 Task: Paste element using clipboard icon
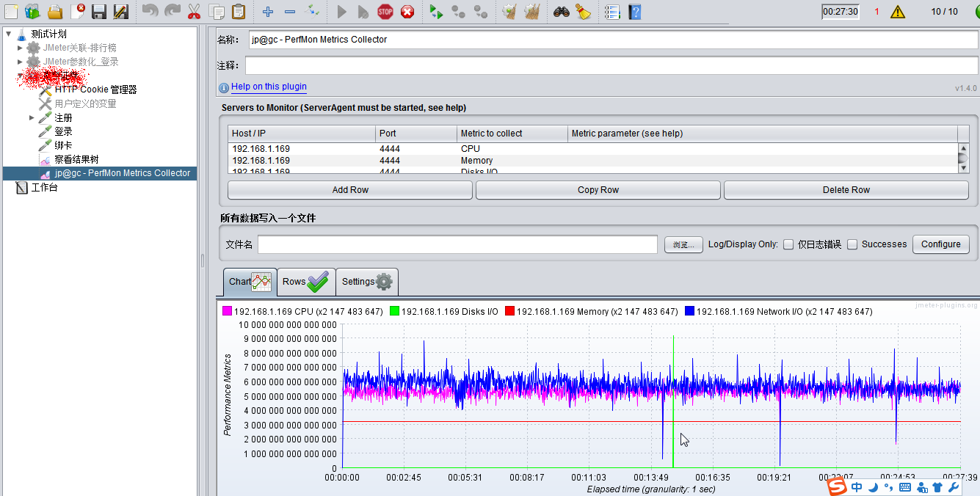pyautogui.click(x=239, y=11)
